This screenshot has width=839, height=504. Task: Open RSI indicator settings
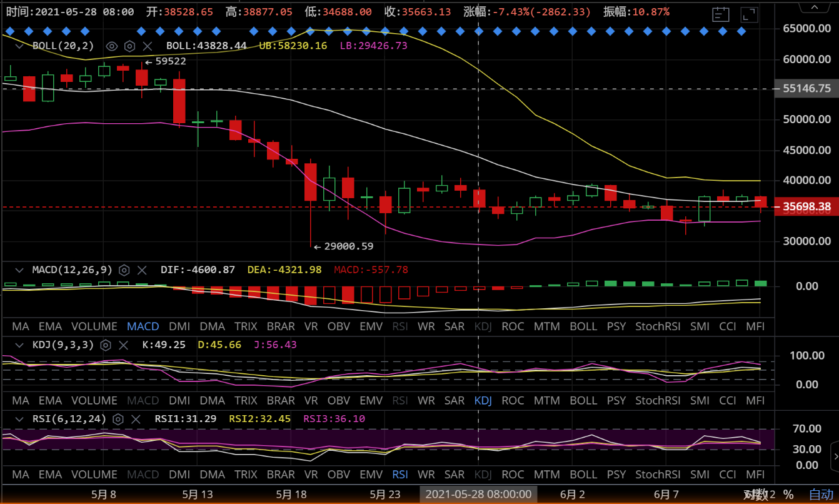tap(118, 419)
